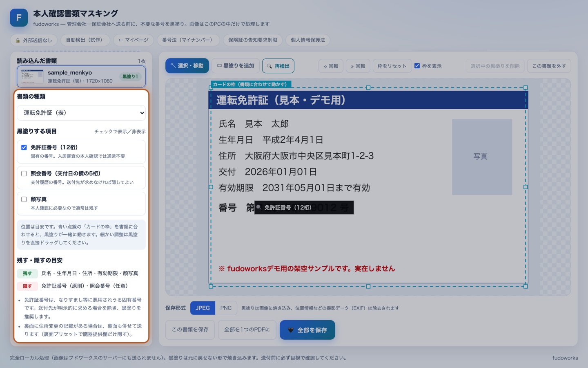Choose the 黒塗りを追加 tool

pos(236,65)
